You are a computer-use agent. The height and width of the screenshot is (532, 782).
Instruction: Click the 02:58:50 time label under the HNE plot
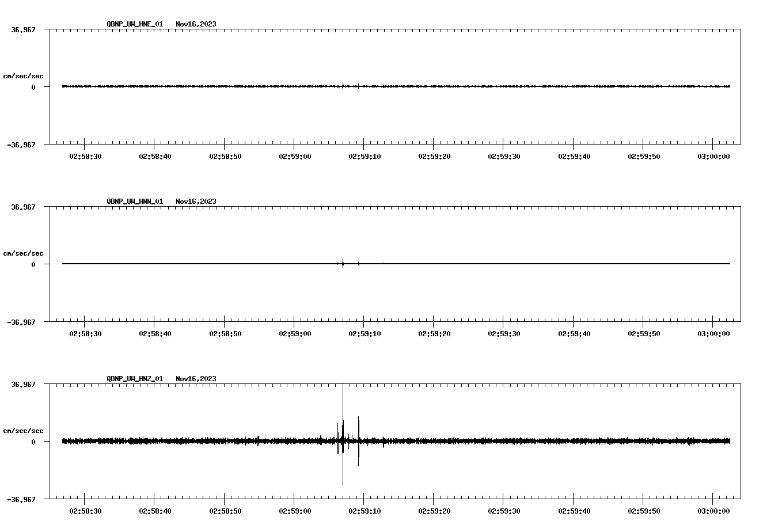(225, 156)
